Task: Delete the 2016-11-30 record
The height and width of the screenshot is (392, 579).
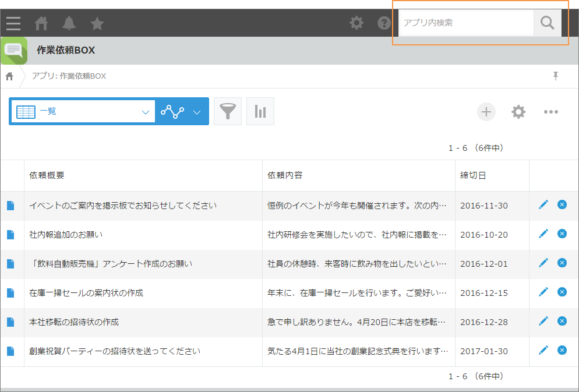Action: click(x=562, y=204)
